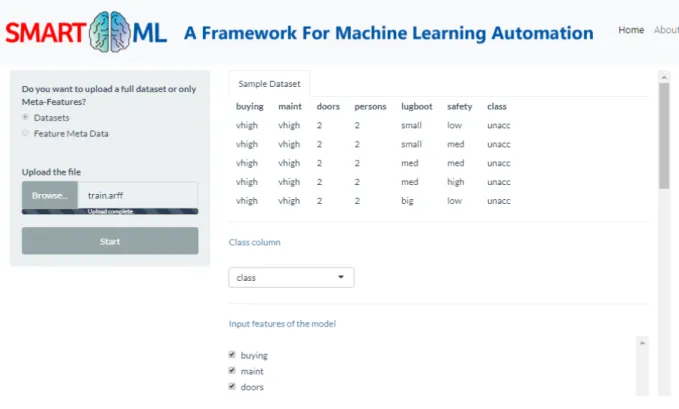Viewport: 679px width, 409px height.
Task: Click the safety column header
Action: [x=459, y=107]
